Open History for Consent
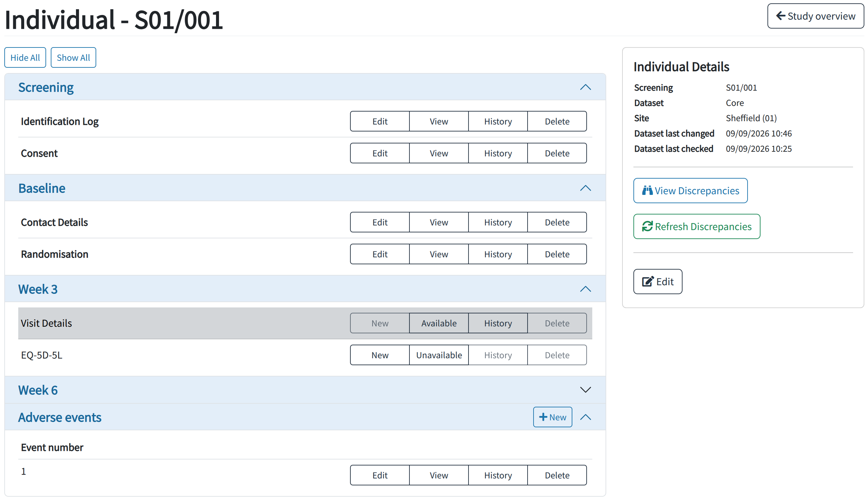868x500 pixels. coord(498,153)
